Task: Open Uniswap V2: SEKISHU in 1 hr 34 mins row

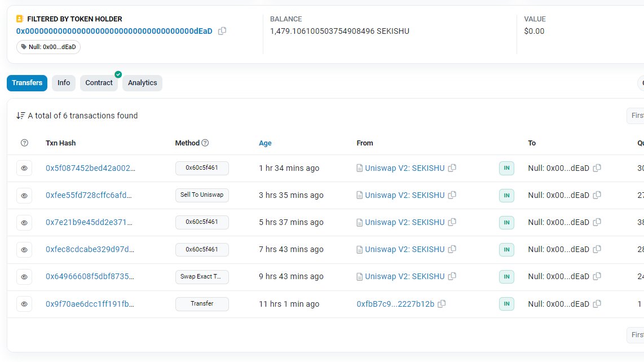Action: (404, 168)
